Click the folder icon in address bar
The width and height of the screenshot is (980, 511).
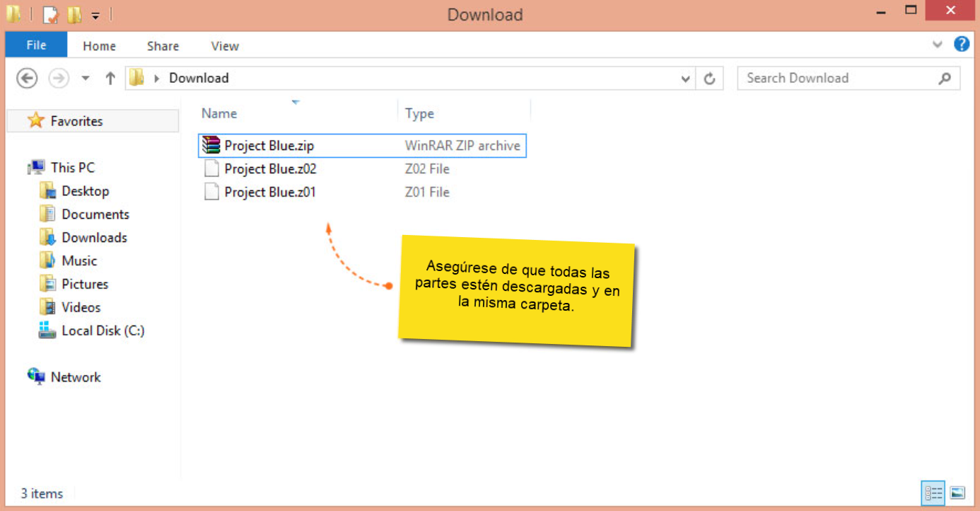click(x=136, y=78)
